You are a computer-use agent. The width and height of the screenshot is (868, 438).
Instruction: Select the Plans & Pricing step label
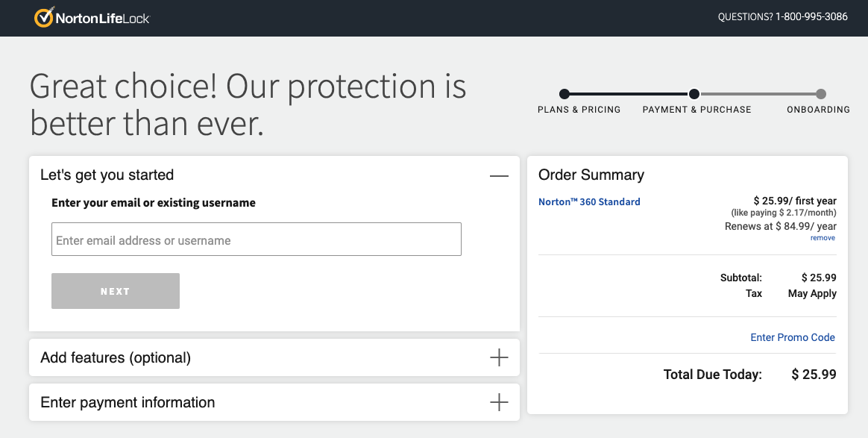(579, 109)
